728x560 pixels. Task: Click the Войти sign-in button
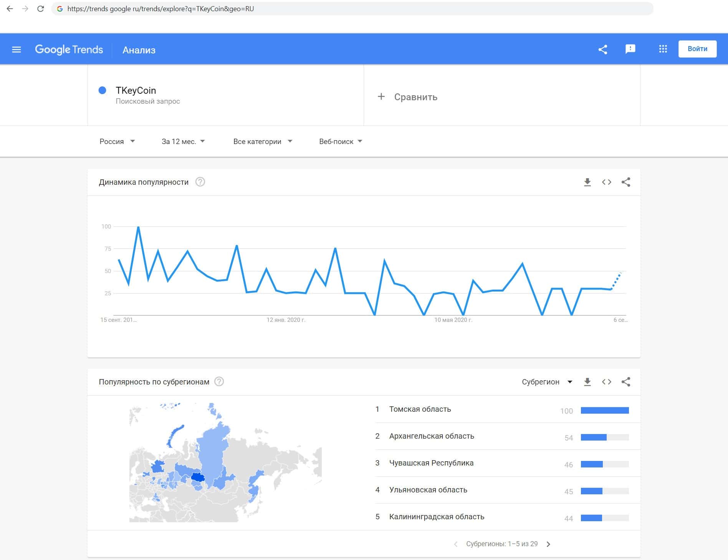[697, 49]
